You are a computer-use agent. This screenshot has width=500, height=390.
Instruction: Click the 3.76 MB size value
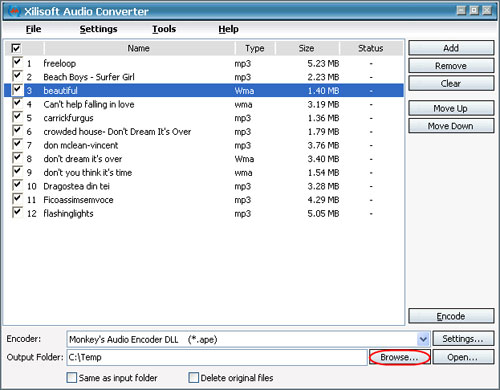point(323,145)
